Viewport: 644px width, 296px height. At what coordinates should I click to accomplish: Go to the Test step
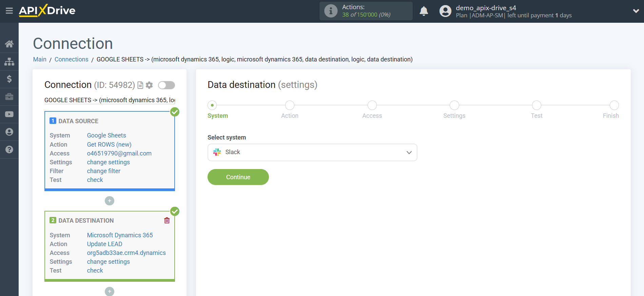(536, 105)
